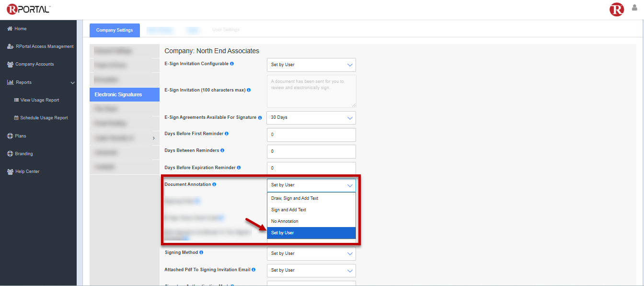Click info icon beside E-Sign Invitation Configurable
This screenshot has height=286, width=644.
(232, 64)
